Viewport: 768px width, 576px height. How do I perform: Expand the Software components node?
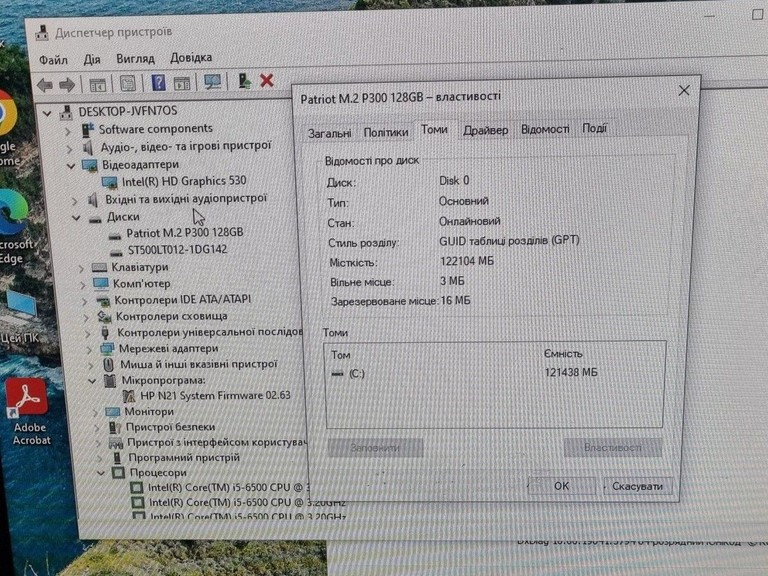68,131
